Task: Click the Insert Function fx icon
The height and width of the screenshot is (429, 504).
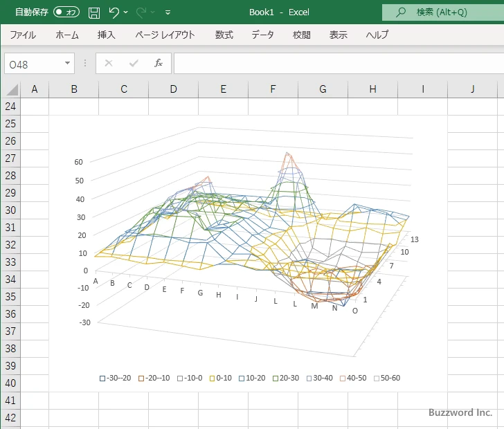Action: click(x=159, y=63)
